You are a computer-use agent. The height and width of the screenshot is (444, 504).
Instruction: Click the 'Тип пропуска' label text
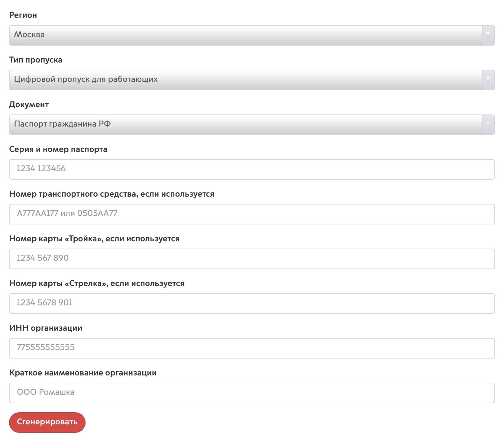[36, 60]
